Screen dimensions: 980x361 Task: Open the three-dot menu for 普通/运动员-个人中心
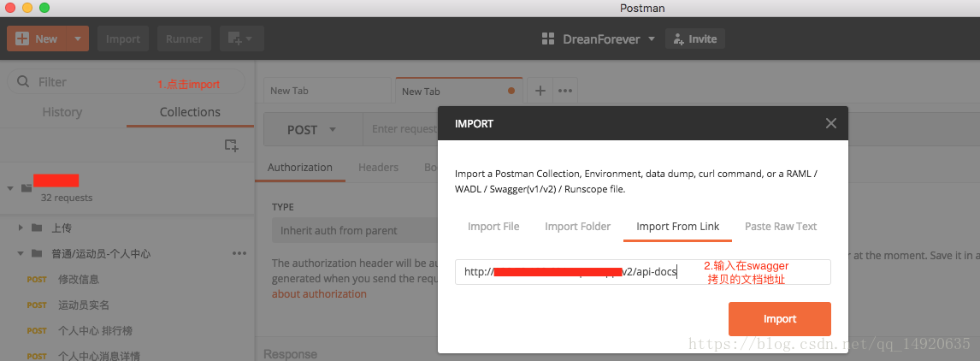click(239, 253)
